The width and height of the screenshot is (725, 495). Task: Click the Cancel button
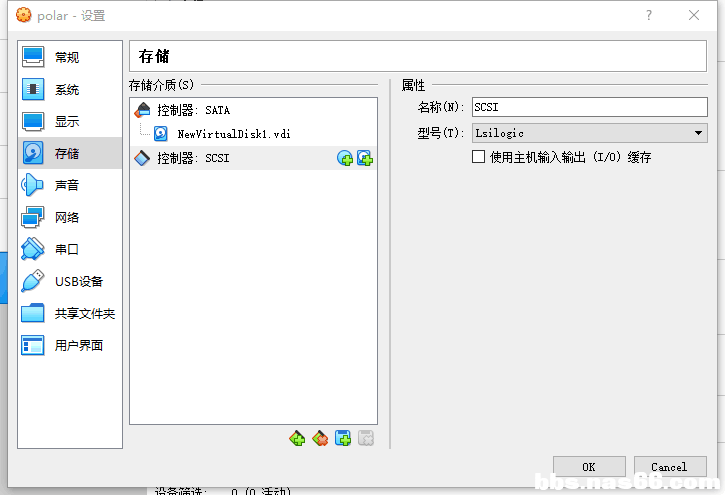pos(670,467)
